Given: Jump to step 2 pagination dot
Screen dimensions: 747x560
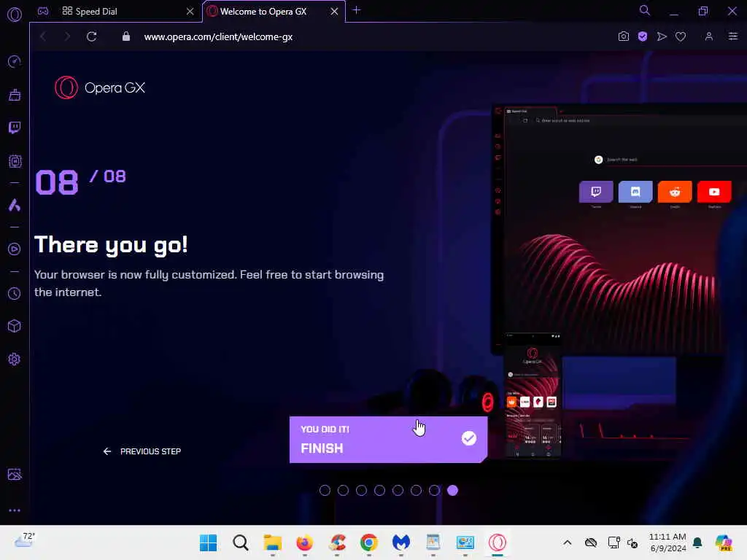Looking at the screenshot, I should coord(343,491).
